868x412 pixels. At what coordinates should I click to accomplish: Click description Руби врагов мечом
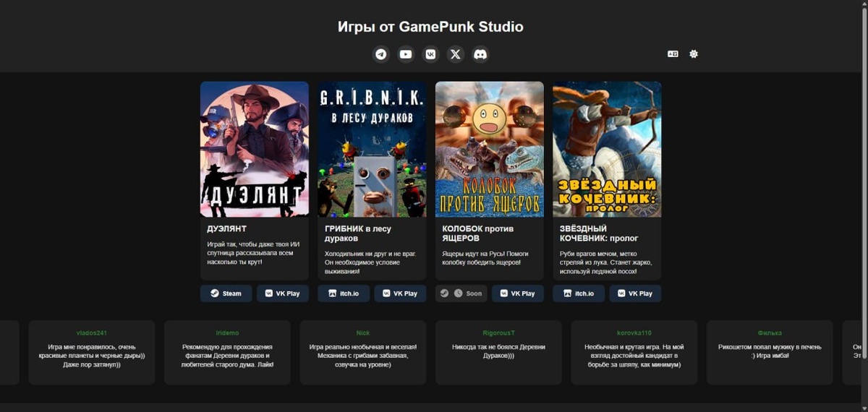tap(606, 262)
